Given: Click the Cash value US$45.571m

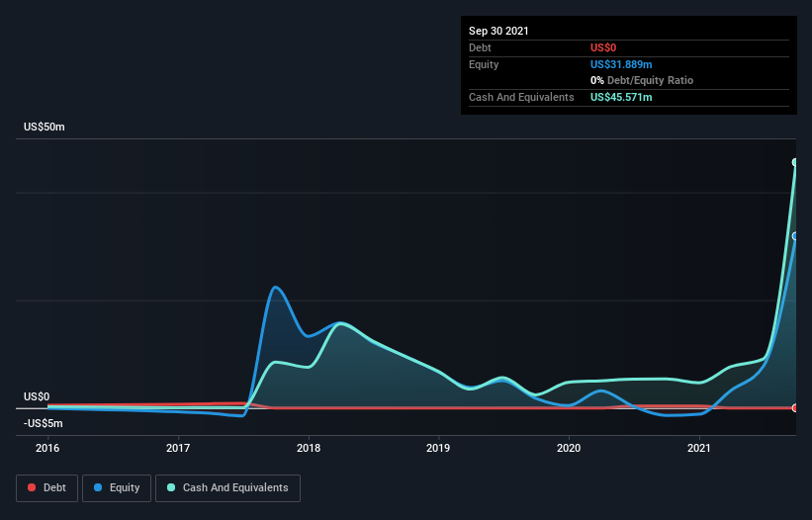Looking at the screenshot, I should pyautogui.click(x=621, y=97).
